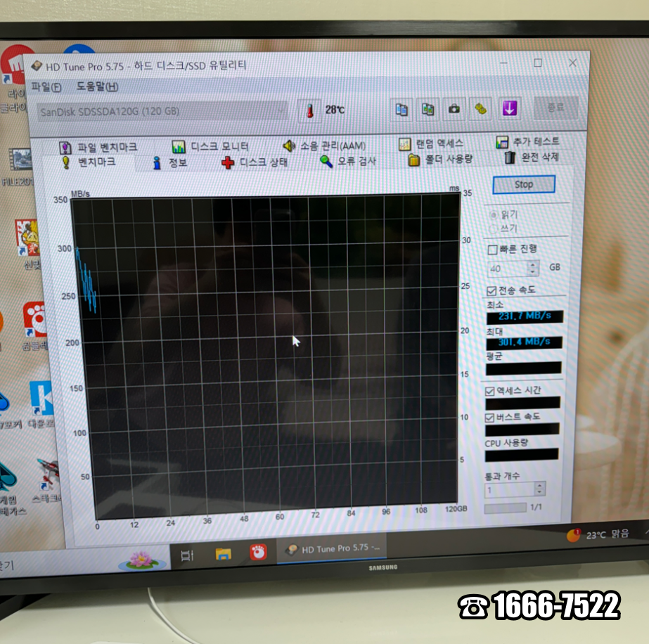Select the 쓰기 radio button
The width and height of the screenshot is (649, 644).
click(492, 228)
